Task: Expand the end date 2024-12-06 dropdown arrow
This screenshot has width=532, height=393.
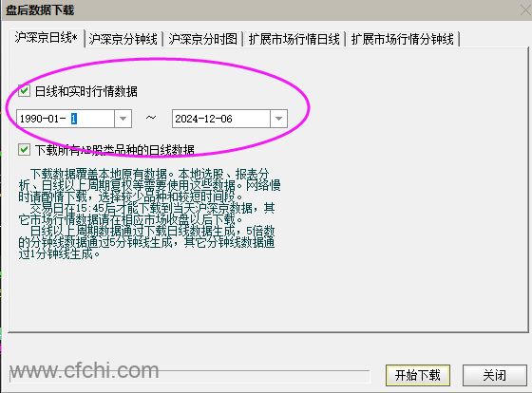Action: [278, 119]
